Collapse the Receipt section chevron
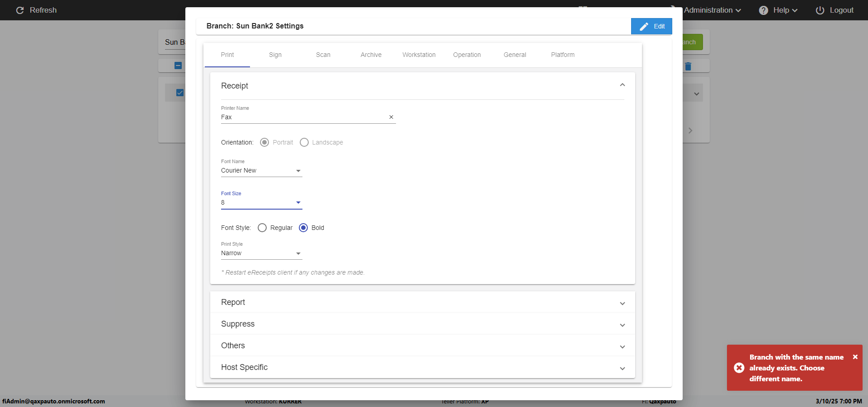Viewport: 868px width, 407px height. click(622, 85)
